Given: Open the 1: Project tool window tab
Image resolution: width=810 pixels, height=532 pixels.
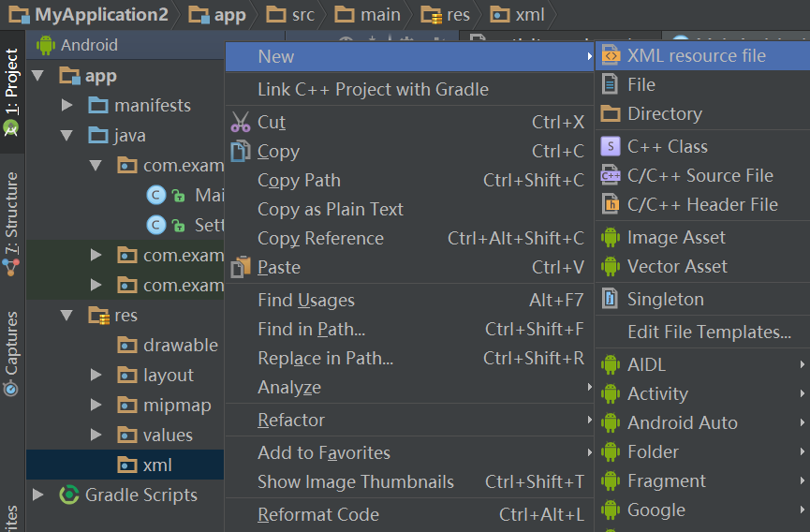Looking at the screenshot, I should click(x=12, y=94).
